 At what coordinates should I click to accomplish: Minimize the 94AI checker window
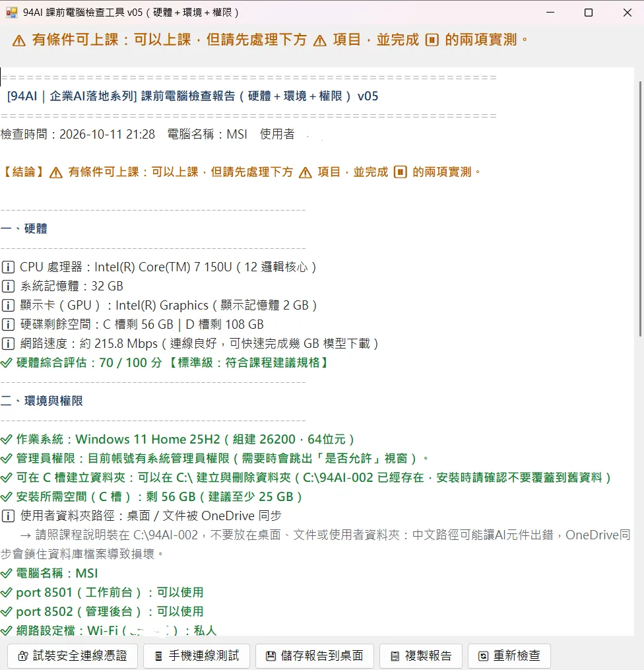[x=550, y=13]
